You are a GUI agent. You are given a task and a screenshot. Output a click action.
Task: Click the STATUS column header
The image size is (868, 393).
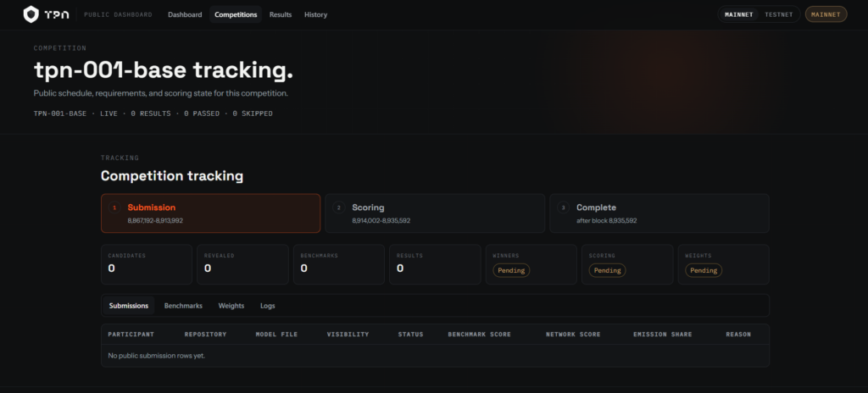[411, 335]
